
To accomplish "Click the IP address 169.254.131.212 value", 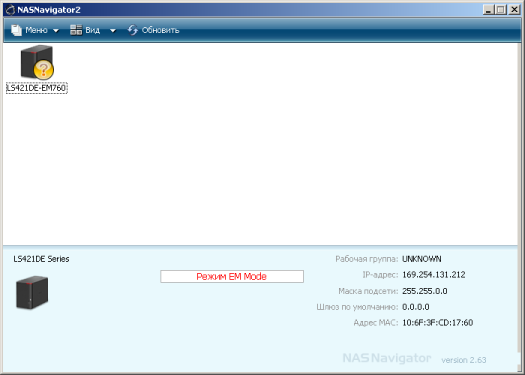I will coord(434,275).
